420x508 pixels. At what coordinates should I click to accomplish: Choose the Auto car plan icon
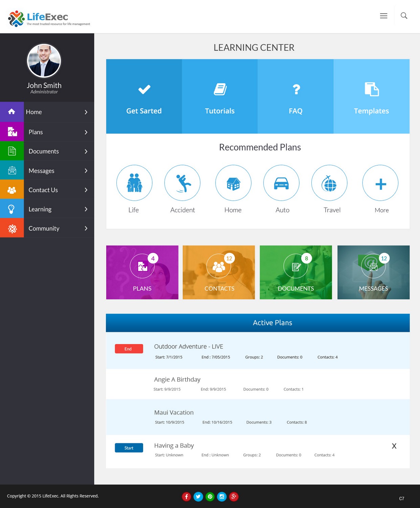(x=281, y=183)
